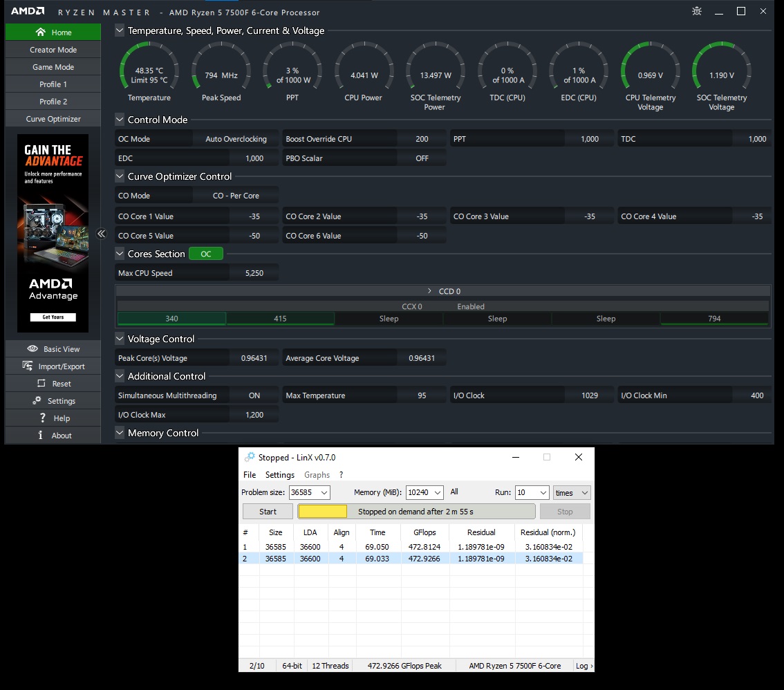Click the Home house icon
Screen dimensions: 784x690
(x=41, y=32)
